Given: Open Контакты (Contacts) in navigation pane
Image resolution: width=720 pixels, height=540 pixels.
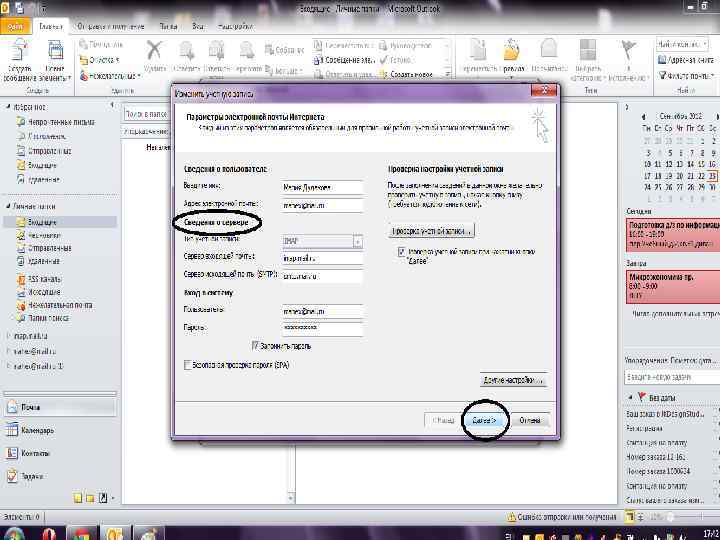Looking at the screenshot, I should (x=60, y=453).
